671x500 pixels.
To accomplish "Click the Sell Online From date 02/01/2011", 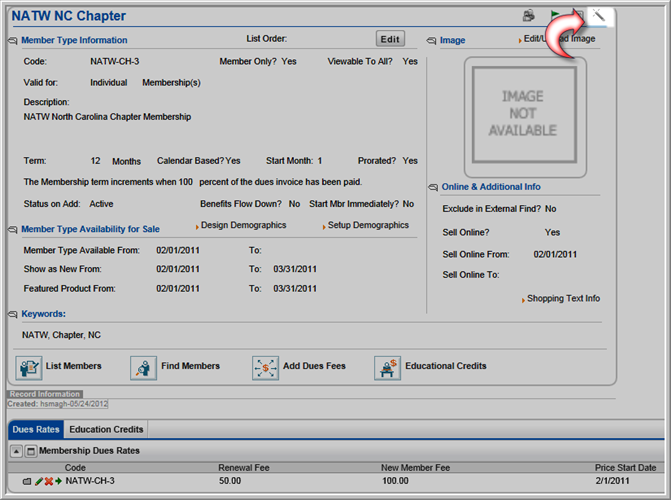I will pos(555,255).
